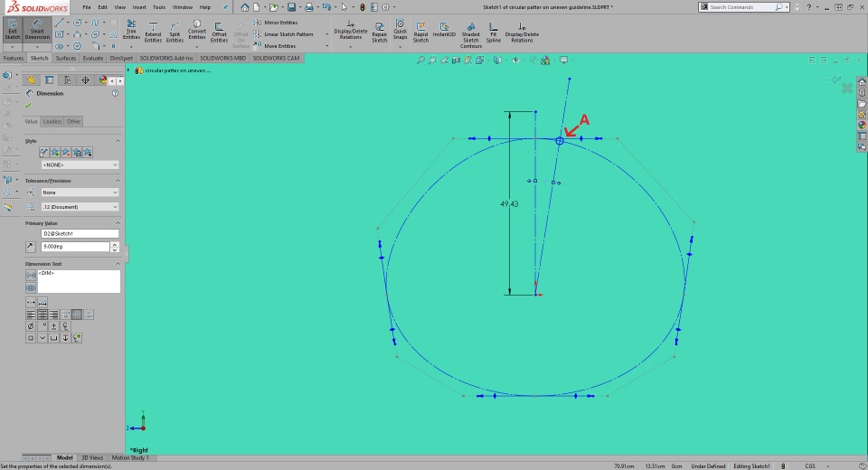Switch to the Other tab
This screenshot has height=470, width=868.
pos(73,121)
